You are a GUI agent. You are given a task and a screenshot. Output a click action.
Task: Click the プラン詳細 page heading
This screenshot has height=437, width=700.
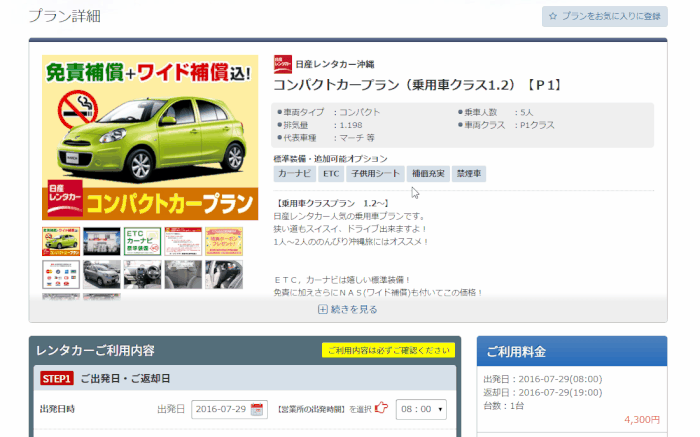coord(65,17)
